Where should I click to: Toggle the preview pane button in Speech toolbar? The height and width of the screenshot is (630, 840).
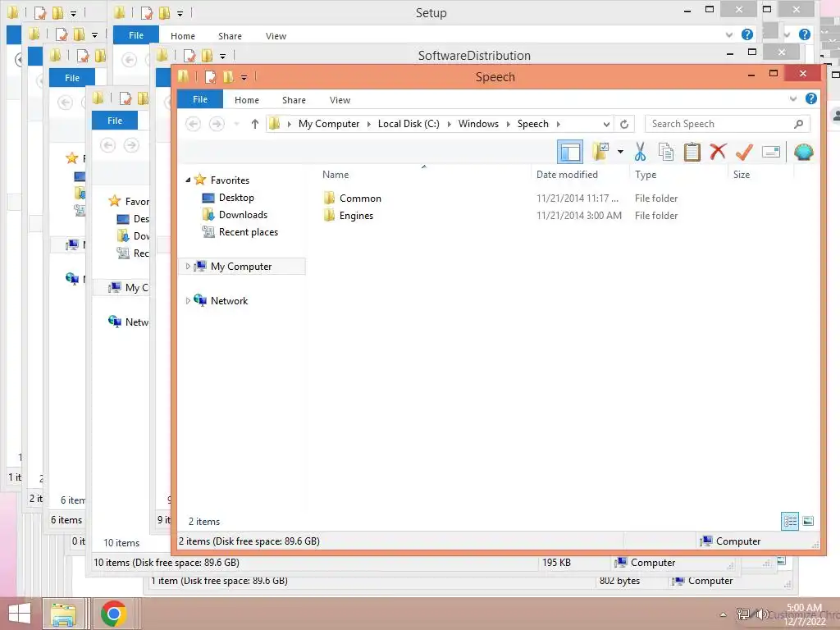(569, 152)
